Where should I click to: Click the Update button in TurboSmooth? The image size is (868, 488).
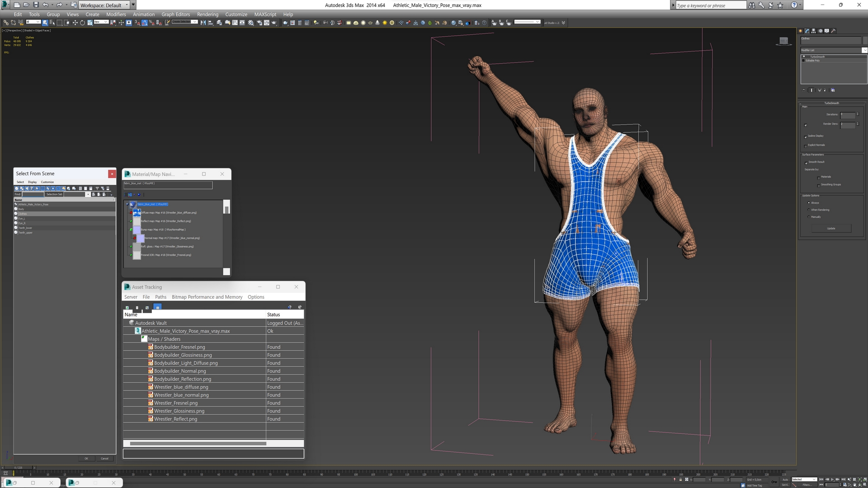831,229
